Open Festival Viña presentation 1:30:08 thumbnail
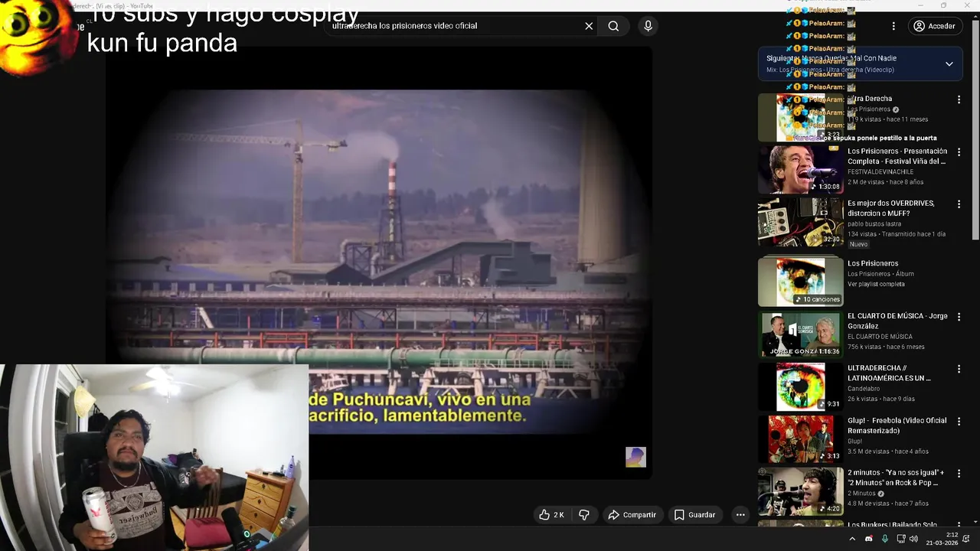Screen dimensions: 980x551 (x=801, y=170)
